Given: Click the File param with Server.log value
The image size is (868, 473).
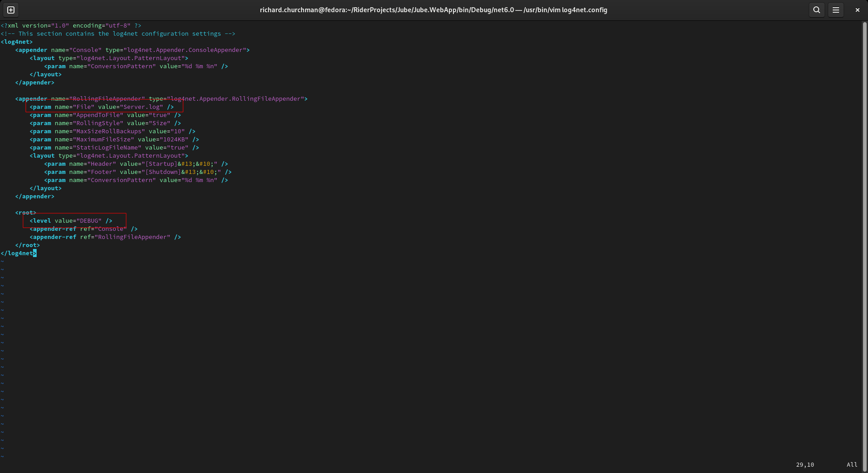Looking at the screenshot, I should (102, 107).
